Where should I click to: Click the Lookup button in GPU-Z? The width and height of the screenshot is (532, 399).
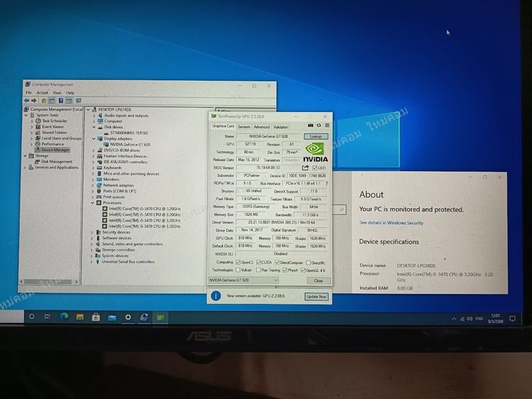tap(316, 136)
